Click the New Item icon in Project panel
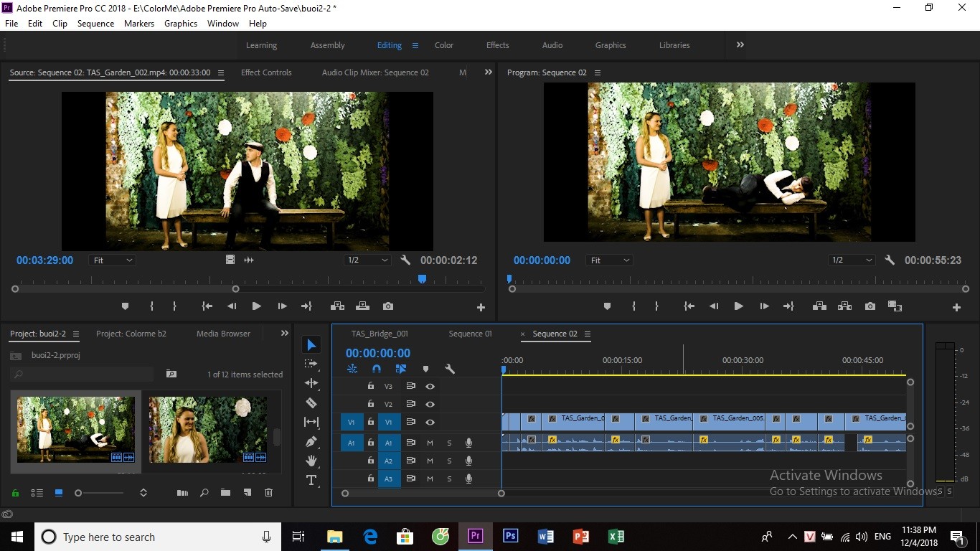This screenshot has height=551, width=980. (247, 493)
